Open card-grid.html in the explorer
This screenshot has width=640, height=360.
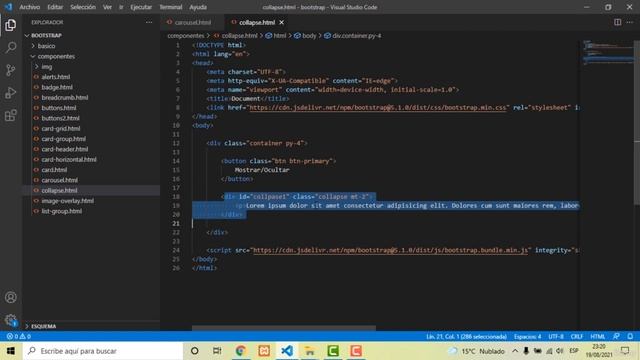click(x=60, y=129)
